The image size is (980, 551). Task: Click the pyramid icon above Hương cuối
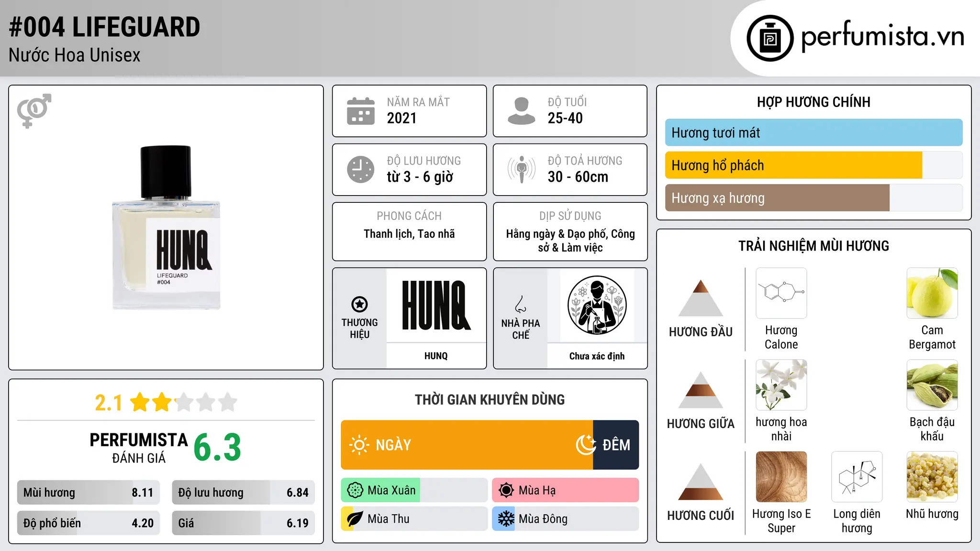pyautogui.click(x=701, y=482)
